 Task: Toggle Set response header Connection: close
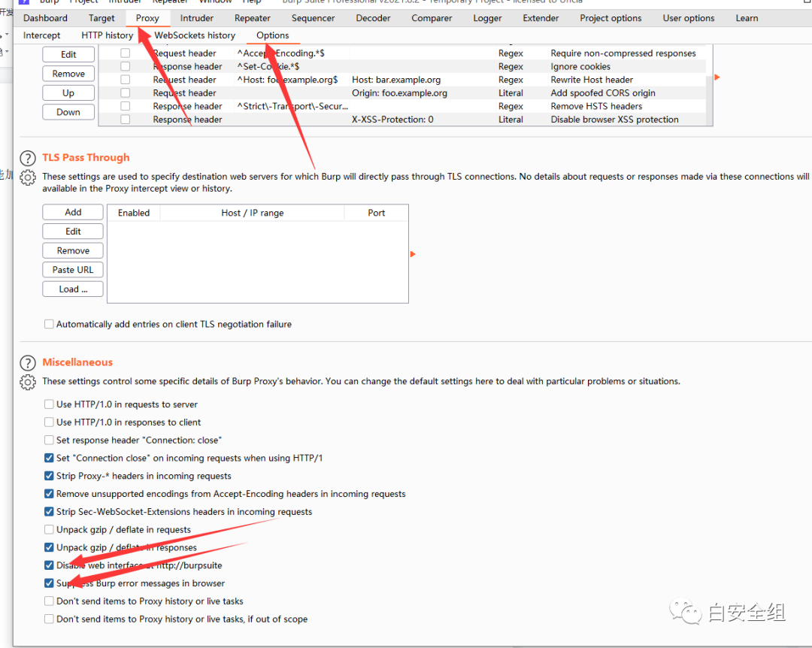[x=49, y=440]
